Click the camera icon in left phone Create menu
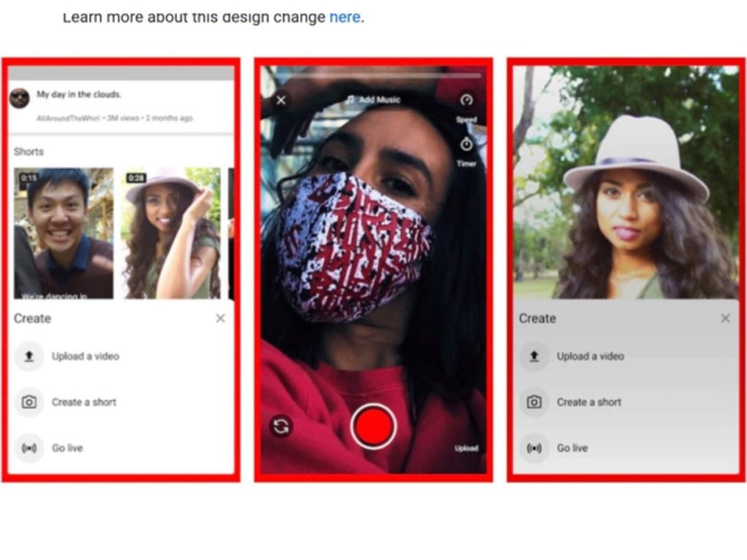The width and height of the screenshot is (747, 560). point(29,402)
